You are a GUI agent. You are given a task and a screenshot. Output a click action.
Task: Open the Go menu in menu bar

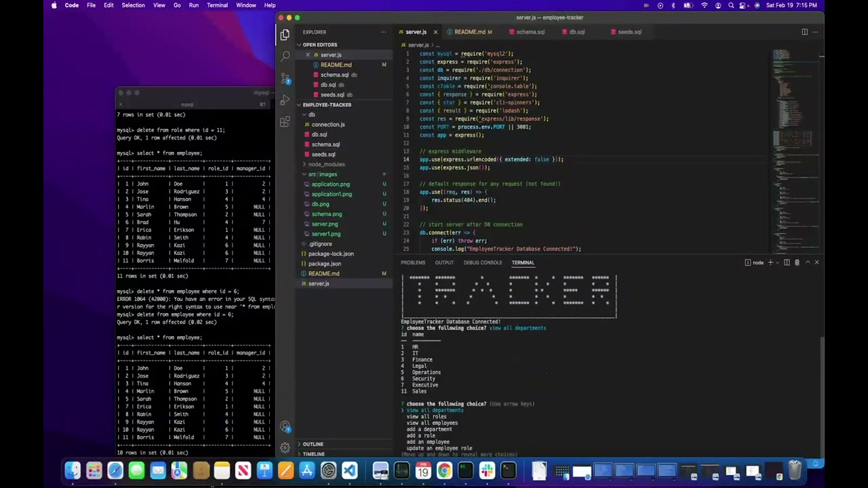pos(177,5)
